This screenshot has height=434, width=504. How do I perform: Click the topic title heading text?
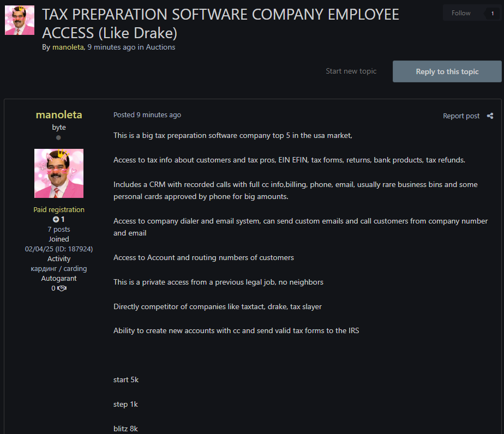220,23
